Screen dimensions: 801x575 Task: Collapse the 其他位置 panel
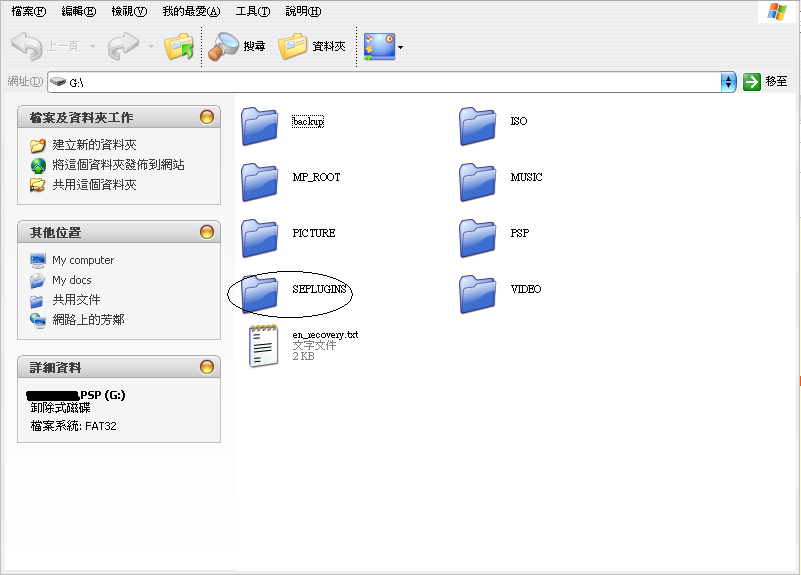click(207, 232)
